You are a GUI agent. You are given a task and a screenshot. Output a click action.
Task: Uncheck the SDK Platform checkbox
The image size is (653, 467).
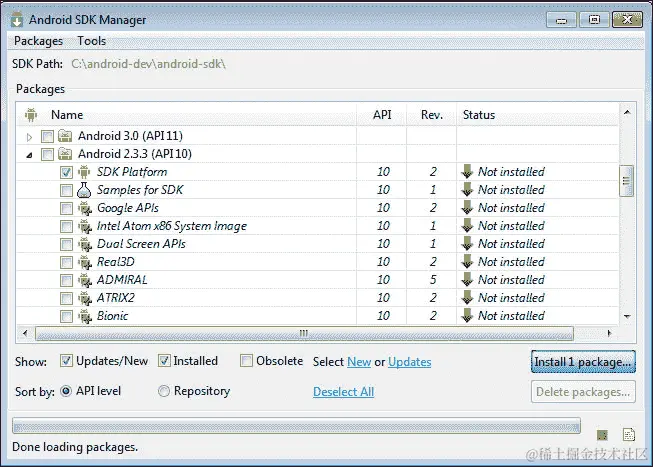(x=66, y=172)
